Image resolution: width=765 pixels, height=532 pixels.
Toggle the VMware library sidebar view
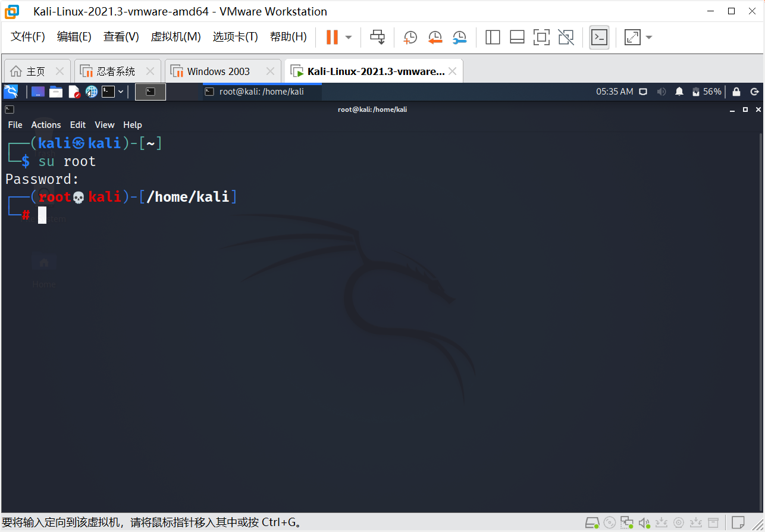pos(493,37)
